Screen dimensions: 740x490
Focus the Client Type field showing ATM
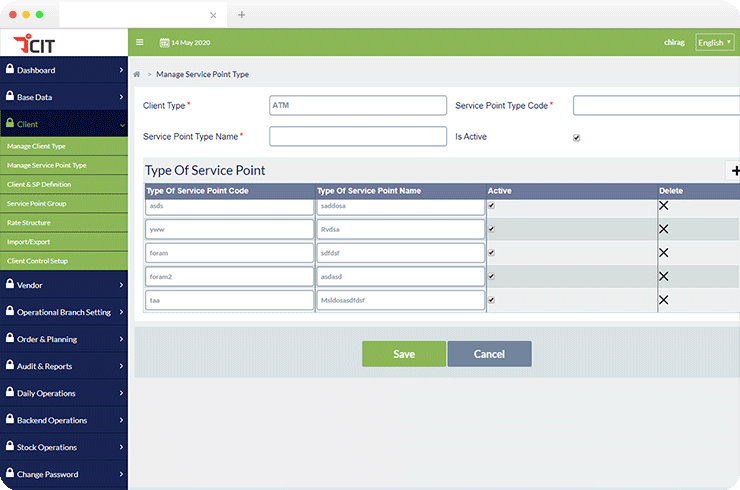[x=358, y=105]
